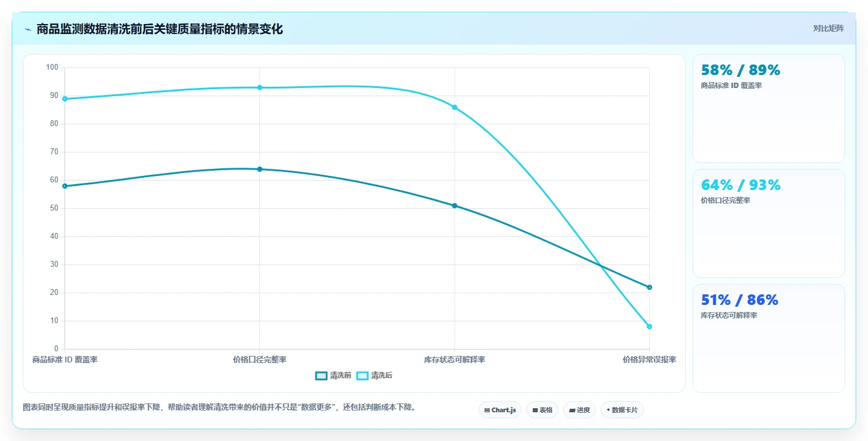This screenshot has height=441, width=868.
Task: Select the Chart.js tag
Action: (x=500, y=410)
